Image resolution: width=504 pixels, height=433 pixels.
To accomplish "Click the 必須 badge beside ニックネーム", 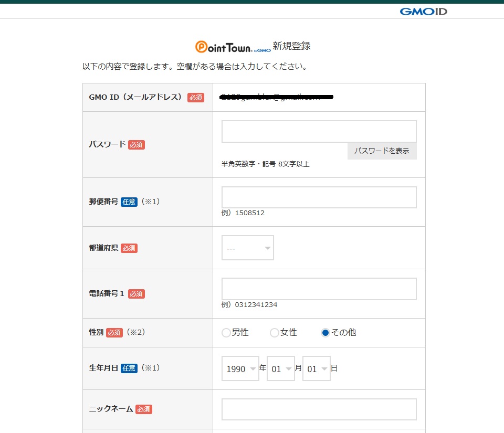I will 144,409.
